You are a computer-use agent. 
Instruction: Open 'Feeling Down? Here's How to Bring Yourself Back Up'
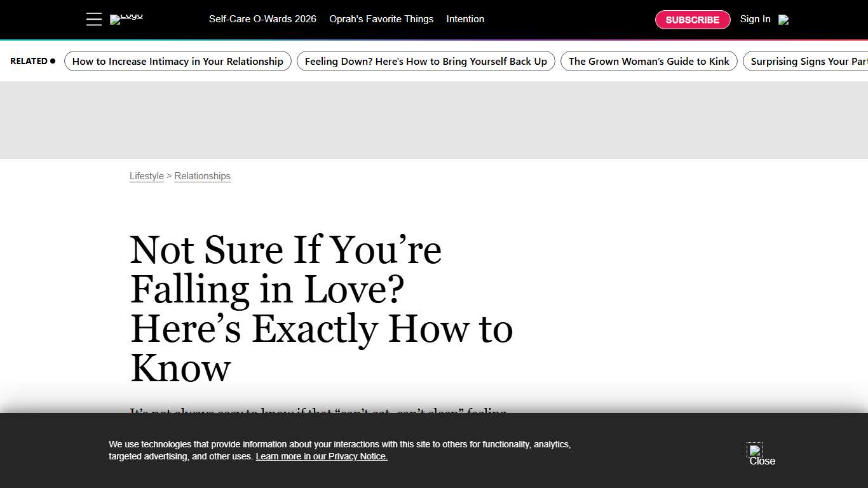click(426, 61)
